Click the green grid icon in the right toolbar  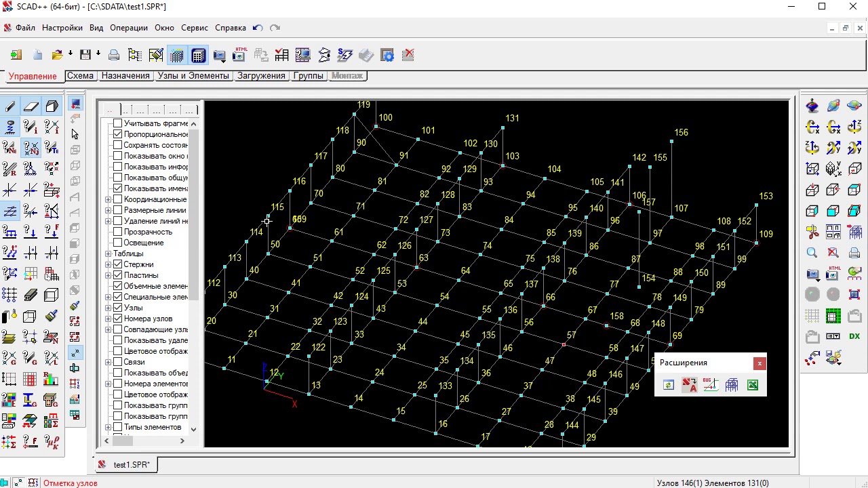pos(833,316)
